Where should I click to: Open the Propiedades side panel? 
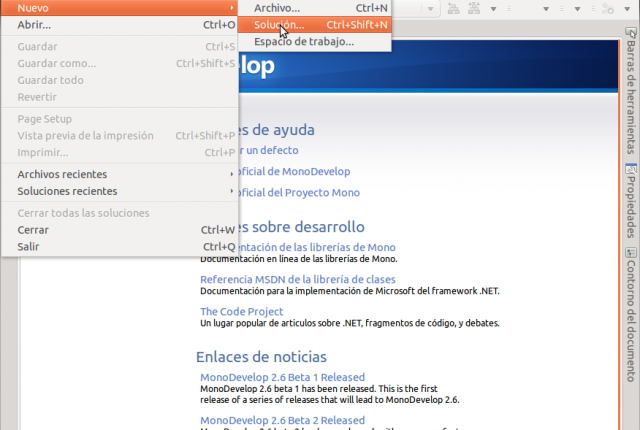[x=631, y=201]
